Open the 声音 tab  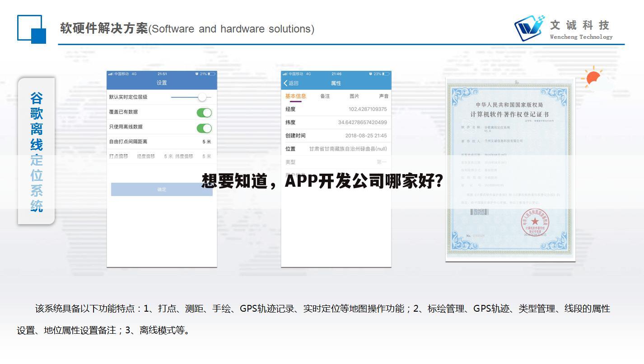tap(383, 96)
